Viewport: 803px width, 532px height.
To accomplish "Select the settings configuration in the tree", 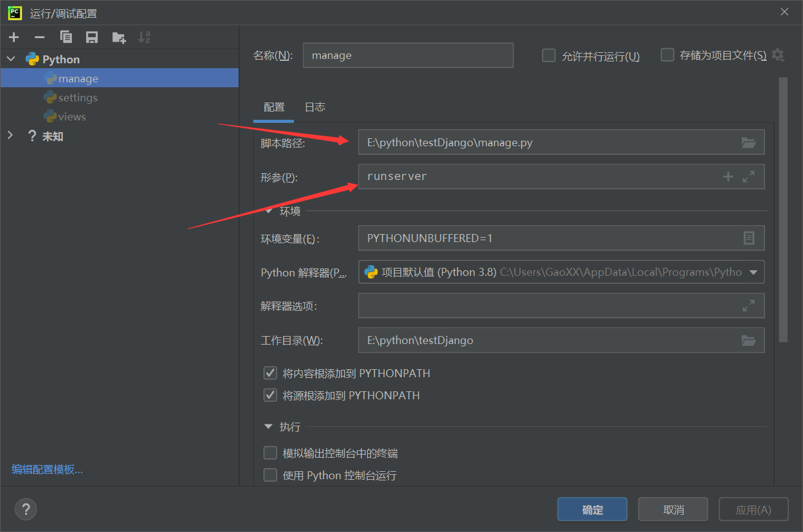I will 77,98.
